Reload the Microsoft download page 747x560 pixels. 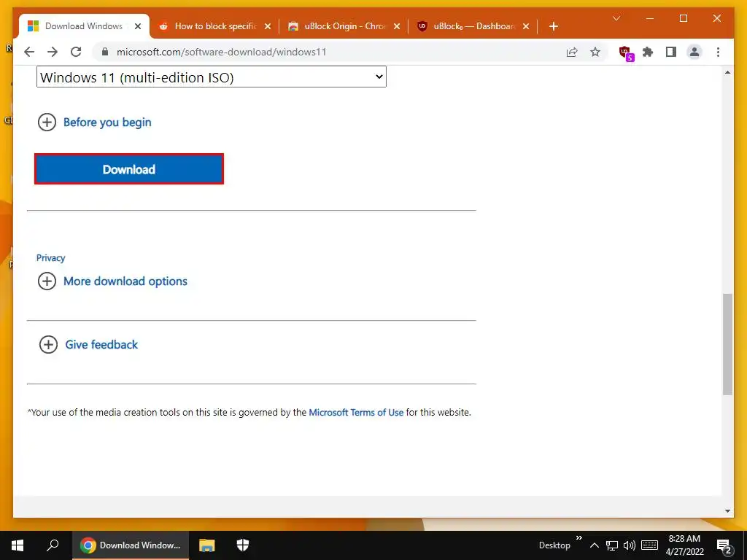(x=76, y=52)
